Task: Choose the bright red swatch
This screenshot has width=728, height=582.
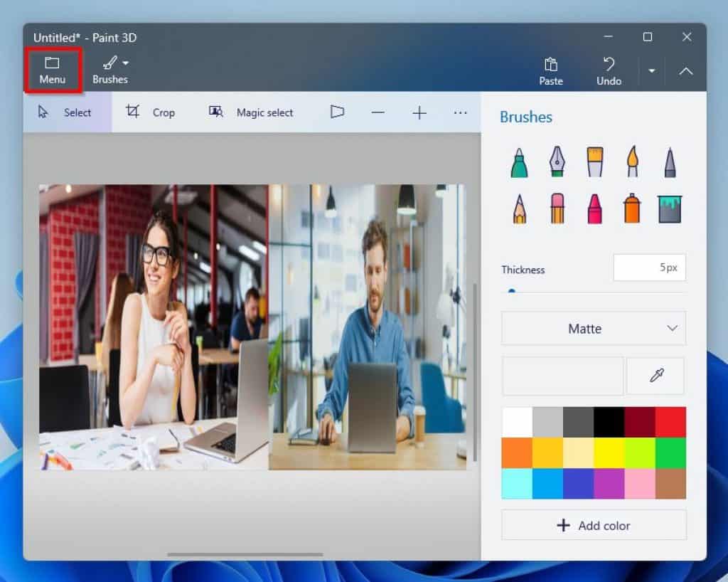Action: (x=670, y=422)
